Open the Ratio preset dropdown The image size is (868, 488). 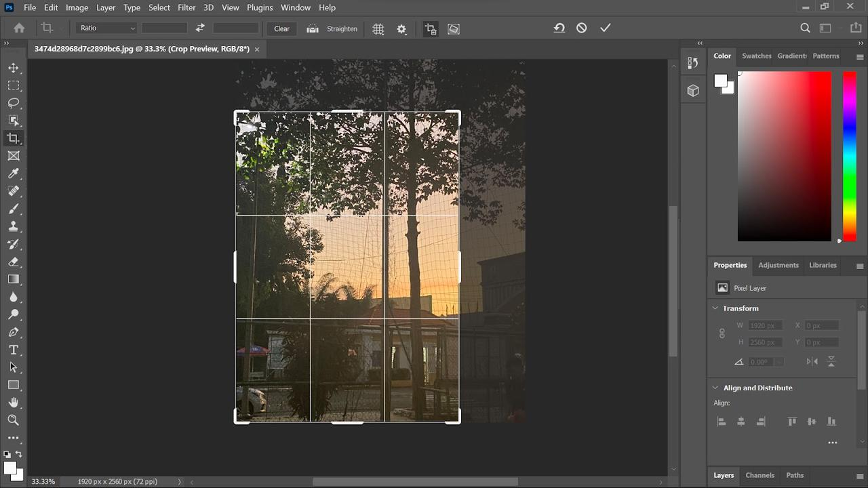pyautogui.click(x=105, y=28)
